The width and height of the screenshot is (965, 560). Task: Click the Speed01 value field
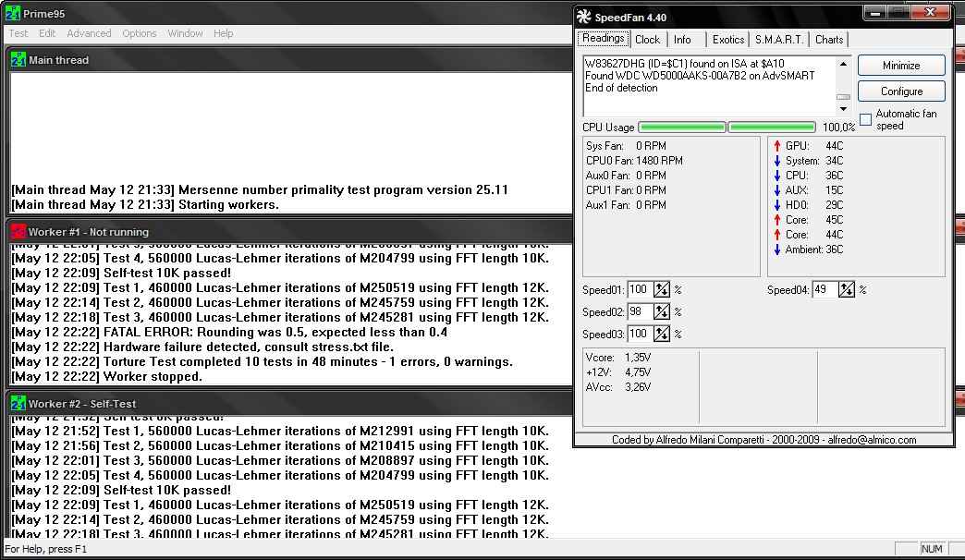(640, 289)
